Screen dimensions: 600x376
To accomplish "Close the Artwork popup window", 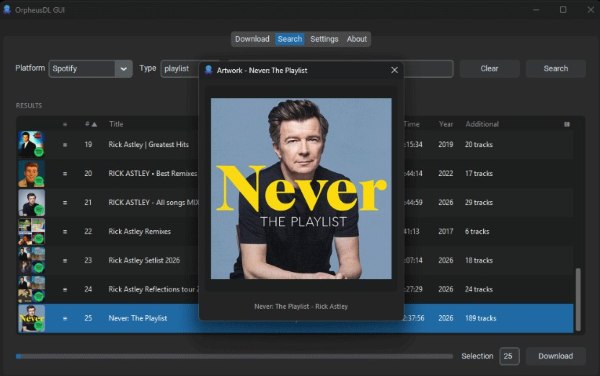I will [x=395, y=70].
